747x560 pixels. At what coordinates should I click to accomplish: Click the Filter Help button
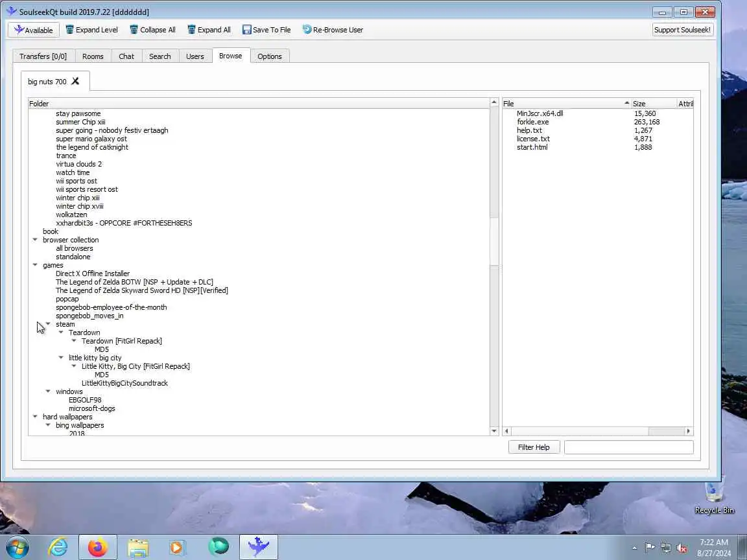(x=534, y=447)
